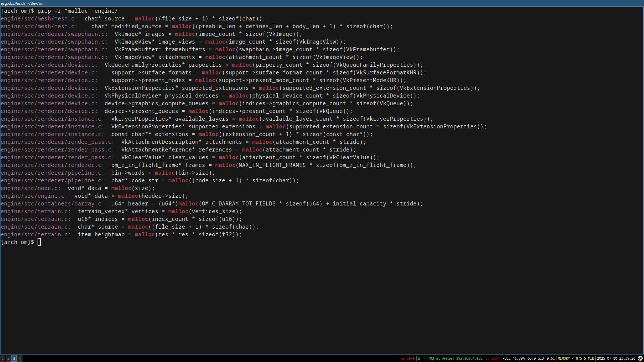Click the device.c 'support->surface_formats' line
Viewport: 644px width, 362px height.
(x=213, y=73)
